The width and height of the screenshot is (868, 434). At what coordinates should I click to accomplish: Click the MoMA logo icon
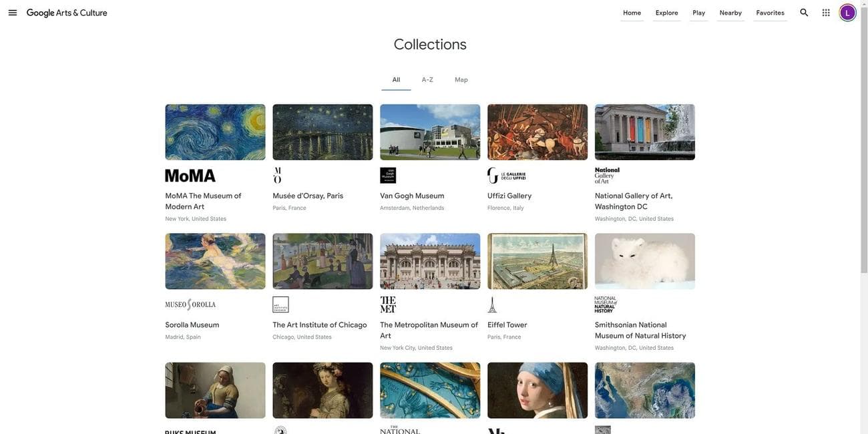click(190, 176)
